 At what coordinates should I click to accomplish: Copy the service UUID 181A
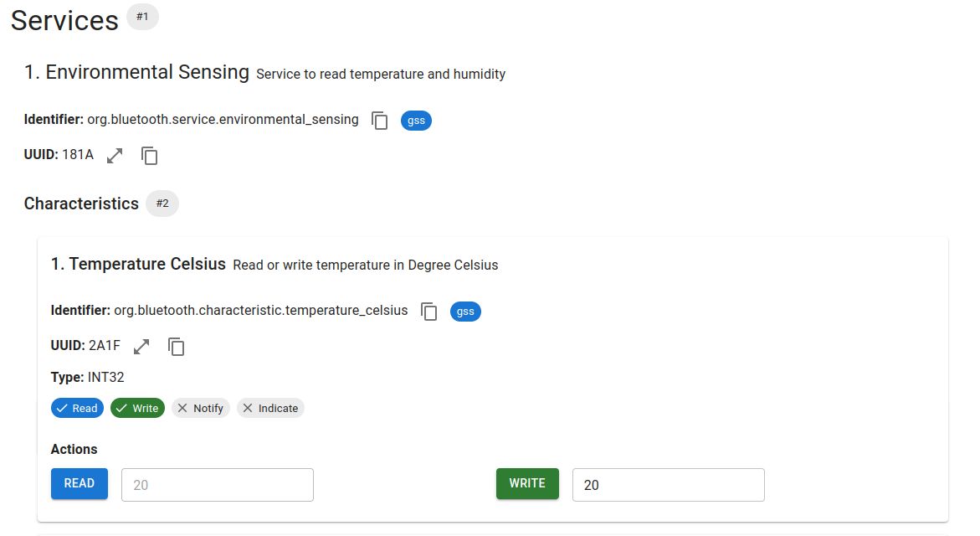tap(150, 156)
